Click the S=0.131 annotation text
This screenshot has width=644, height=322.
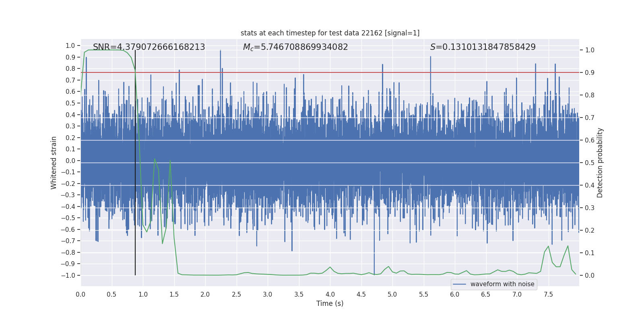click(x=483, y=47)
